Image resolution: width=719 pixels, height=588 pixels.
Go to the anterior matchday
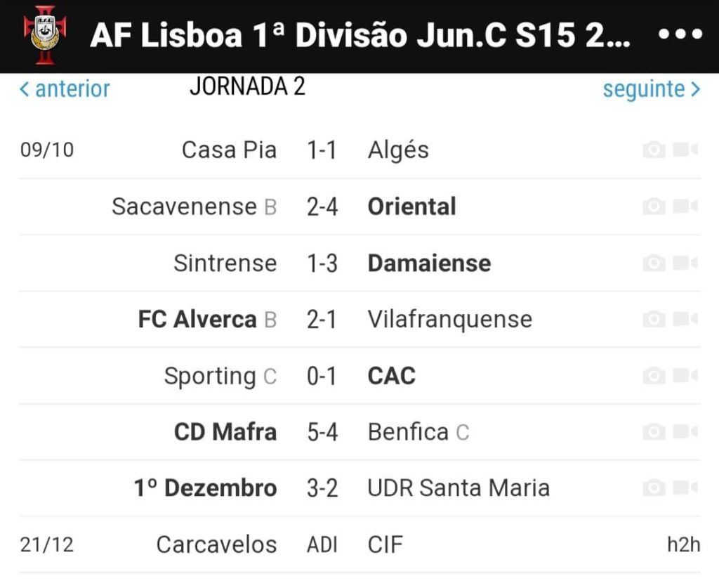click(65, 89)
